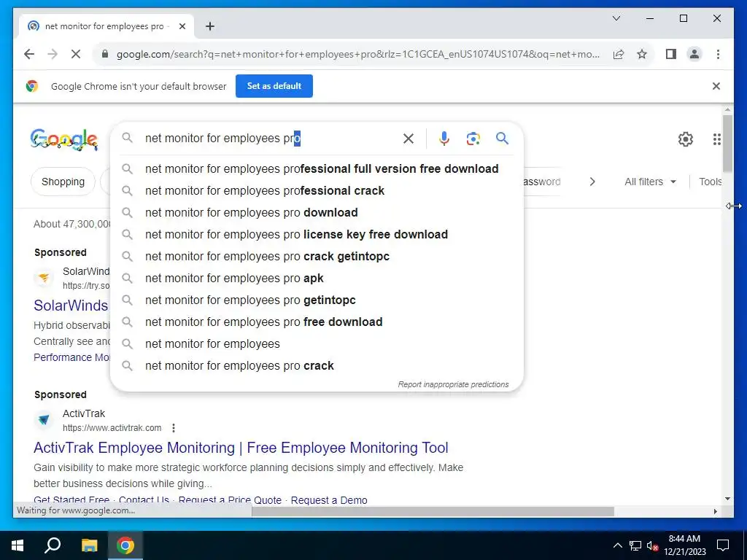Go back with the browser back arrow
The height and width of the screenshot is (560, 747).
[29, 54]
